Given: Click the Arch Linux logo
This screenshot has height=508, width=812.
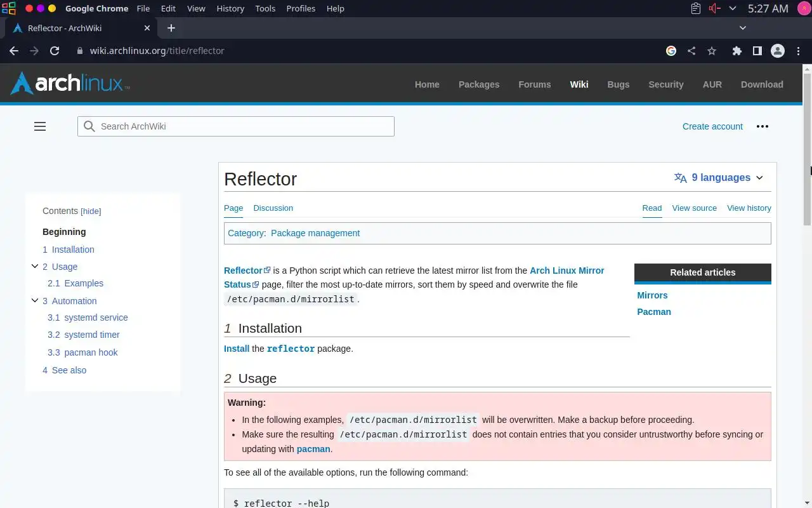Looking at the screenshot, I should tap(70, 84).
